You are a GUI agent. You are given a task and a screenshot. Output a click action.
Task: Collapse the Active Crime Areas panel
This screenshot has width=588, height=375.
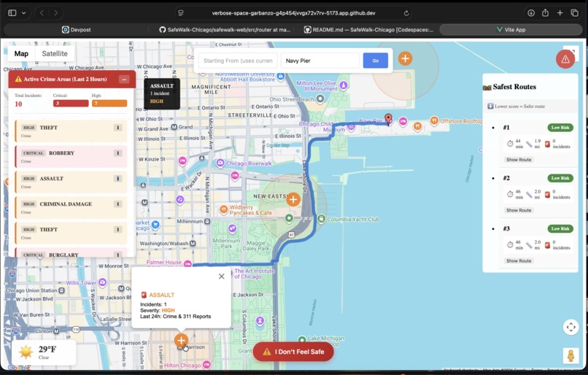point(124,79)
